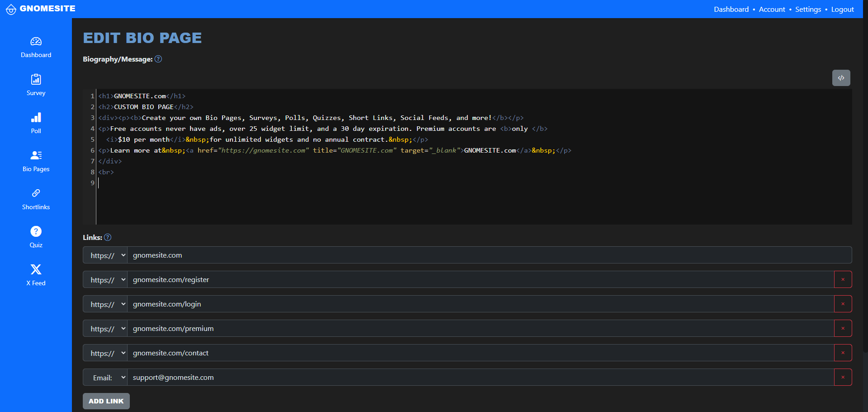Remove the gnomesite.com/login link
Screen dimensions: 868x412
click(x=843, y=304)
